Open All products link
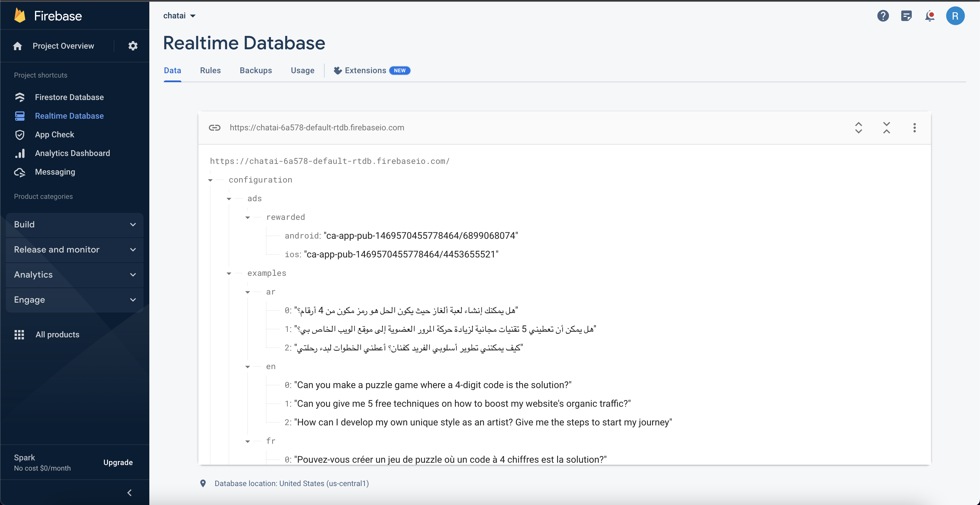 tap(57, 335)
